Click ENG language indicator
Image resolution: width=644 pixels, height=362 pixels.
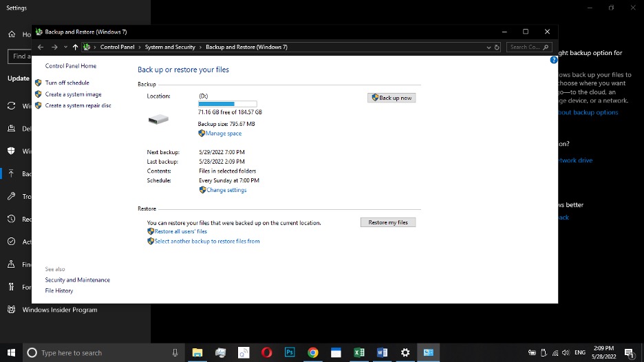coord(580,352)
